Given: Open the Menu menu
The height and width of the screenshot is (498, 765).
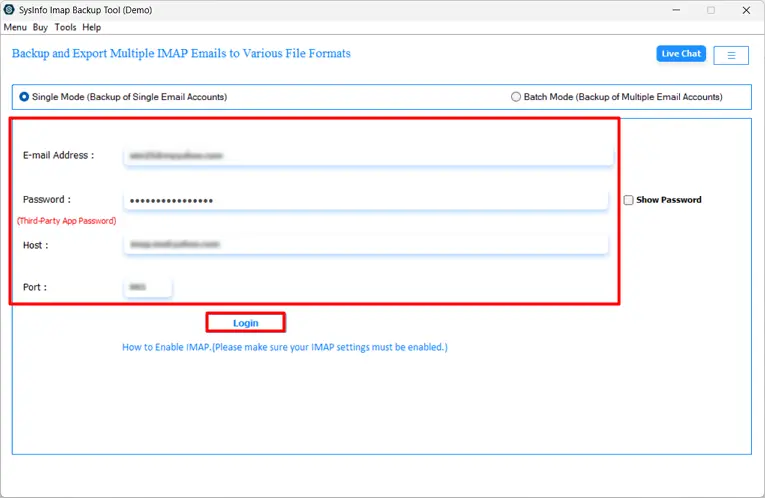Looking at the screenshot, I should coord(15,27).
